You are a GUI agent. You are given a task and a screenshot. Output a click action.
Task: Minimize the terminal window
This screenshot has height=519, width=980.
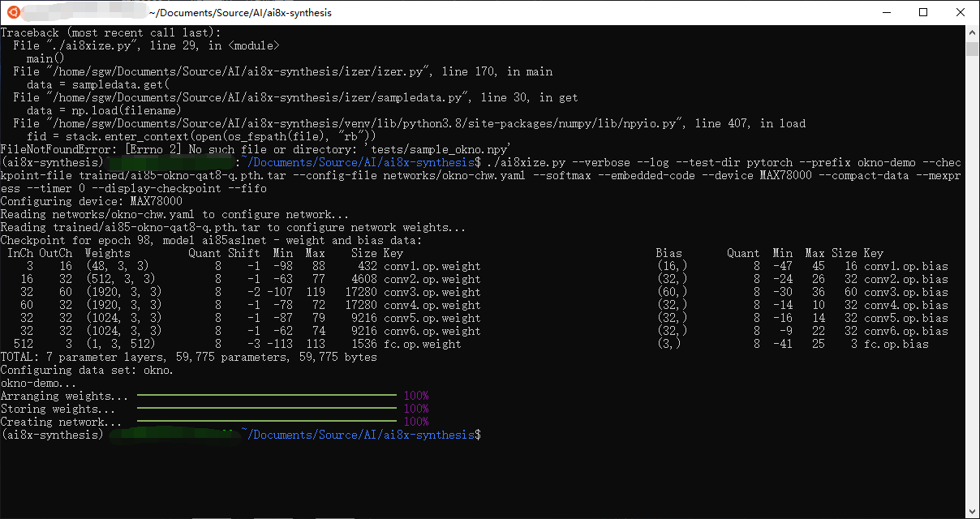pyautogui.click(x=886, y=12)
